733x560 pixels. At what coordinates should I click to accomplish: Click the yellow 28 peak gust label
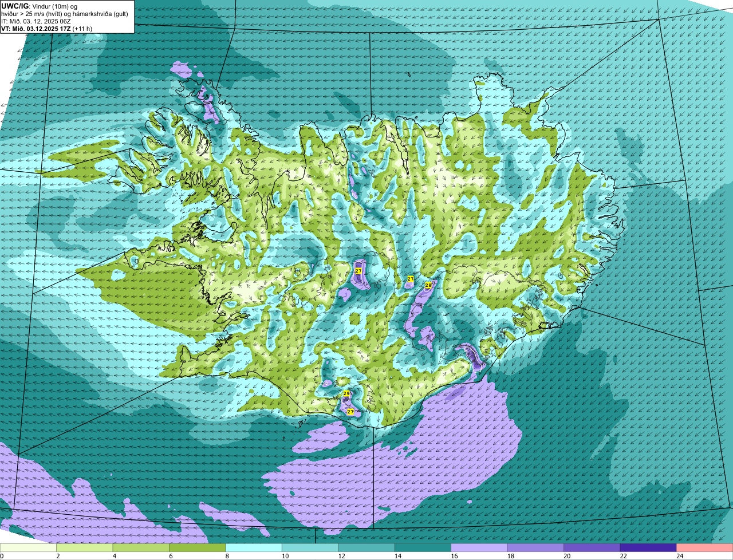pyautogui.click(x=428, y=285)
